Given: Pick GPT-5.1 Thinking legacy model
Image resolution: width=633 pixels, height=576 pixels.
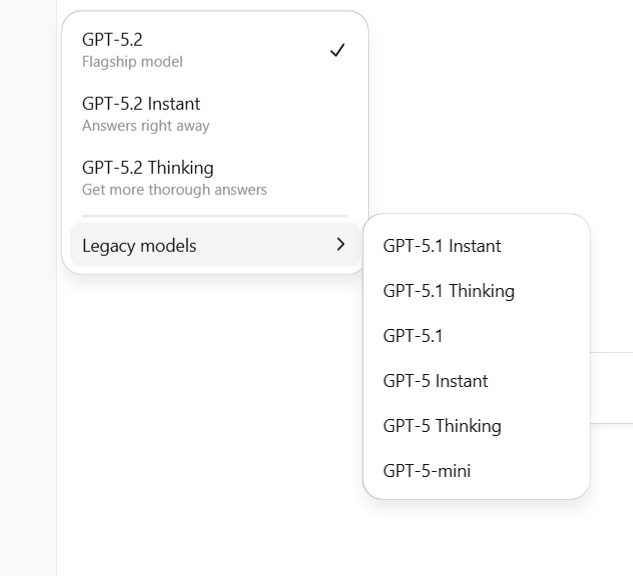Looking at the screenshot, I should 448,291.
